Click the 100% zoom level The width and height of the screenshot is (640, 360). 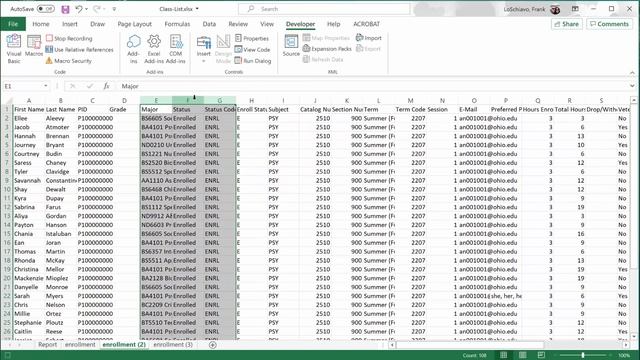coord(624,355)
